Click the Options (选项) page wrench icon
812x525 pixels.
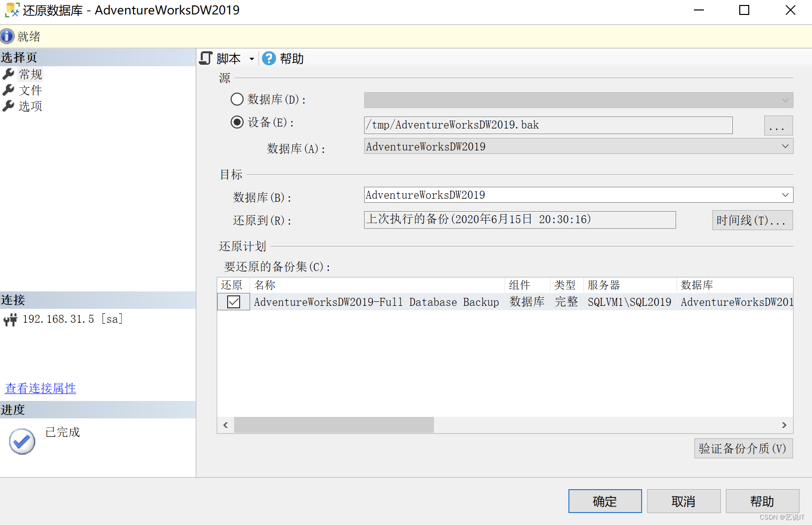[8, 106]
